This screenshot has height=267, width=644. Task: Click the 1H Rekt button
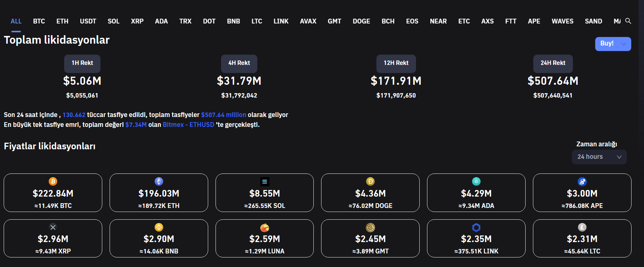[x=82, y=63]
